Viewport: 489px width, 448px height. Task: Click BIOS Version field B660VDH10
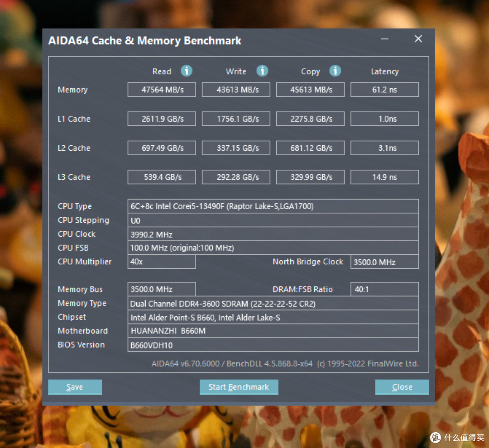[273, 345]
